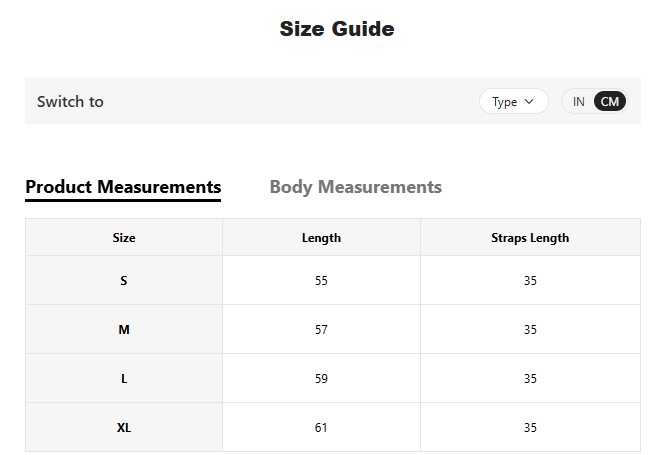Select the L size row label

(124, 379)
